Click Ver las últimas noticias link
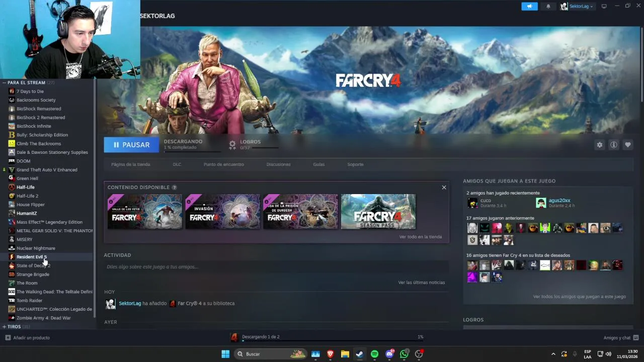The image size is (644, 362). pos(422,283)
